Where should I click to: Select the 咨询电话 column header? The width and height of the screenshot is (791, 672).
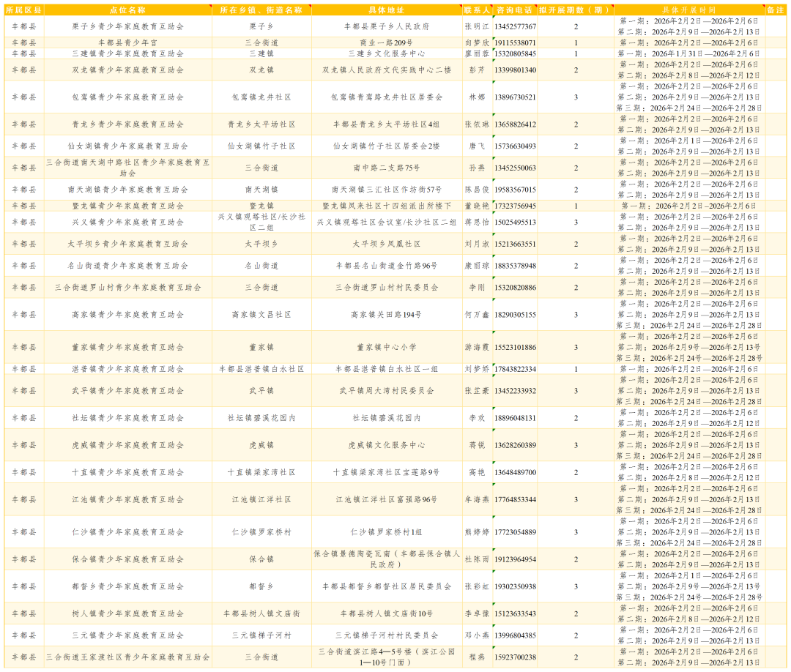coord(515,10)
